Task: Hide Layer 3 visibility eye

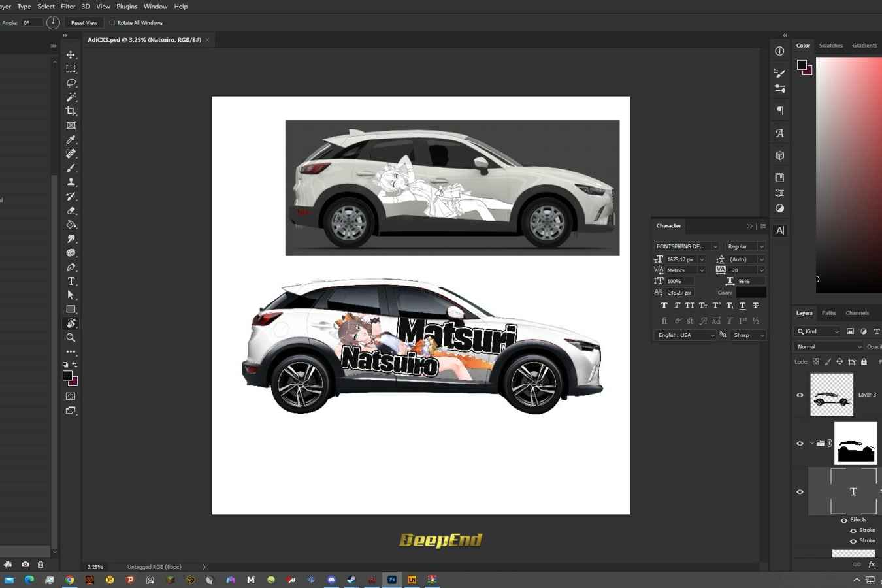Action: pos(800,395)
